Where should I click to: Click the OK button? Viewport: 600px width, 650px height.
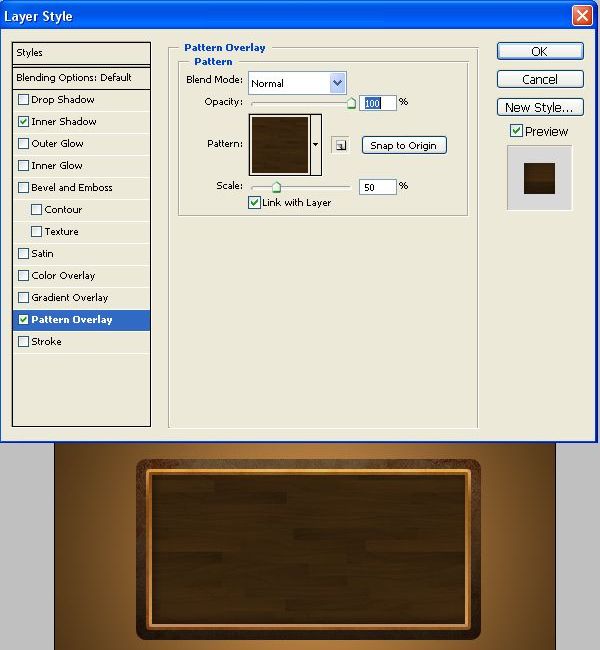coord(539,52)
